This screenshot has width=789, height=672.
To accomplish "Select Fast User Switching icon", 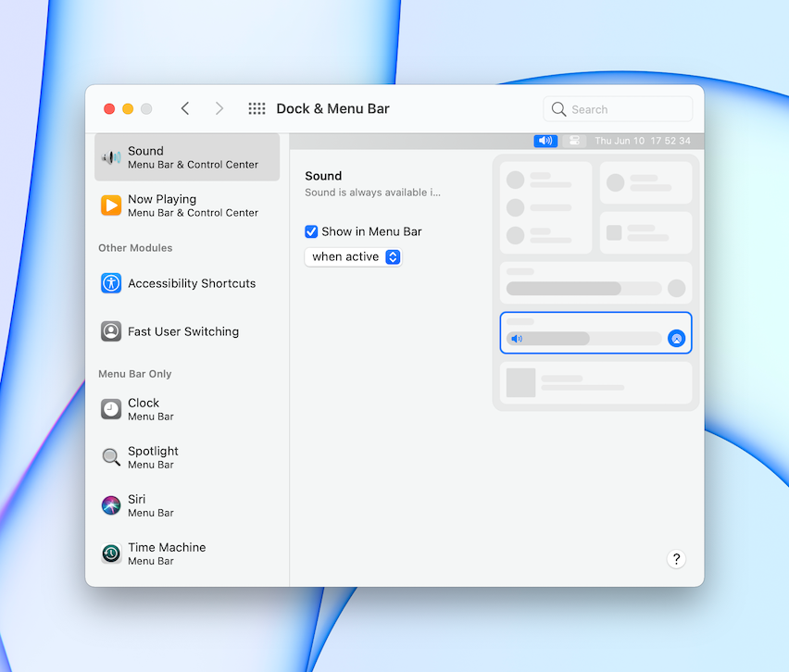I will 111,331.
